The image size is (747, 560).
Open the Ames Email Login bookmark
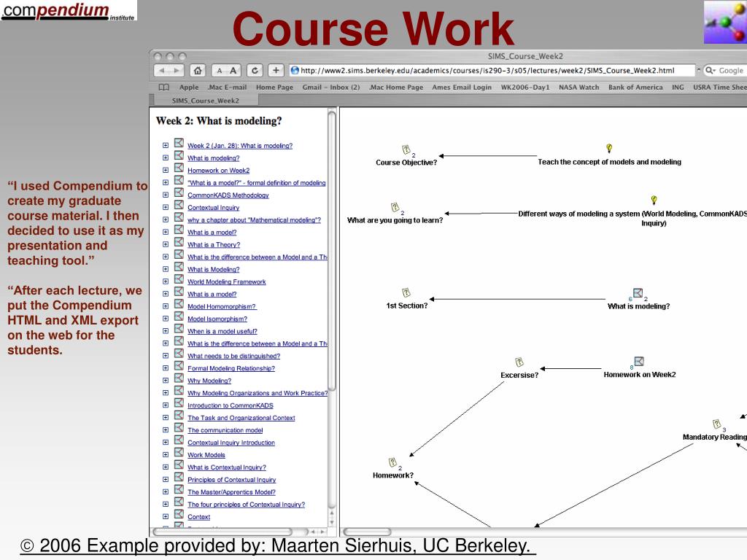coord(462,87)
